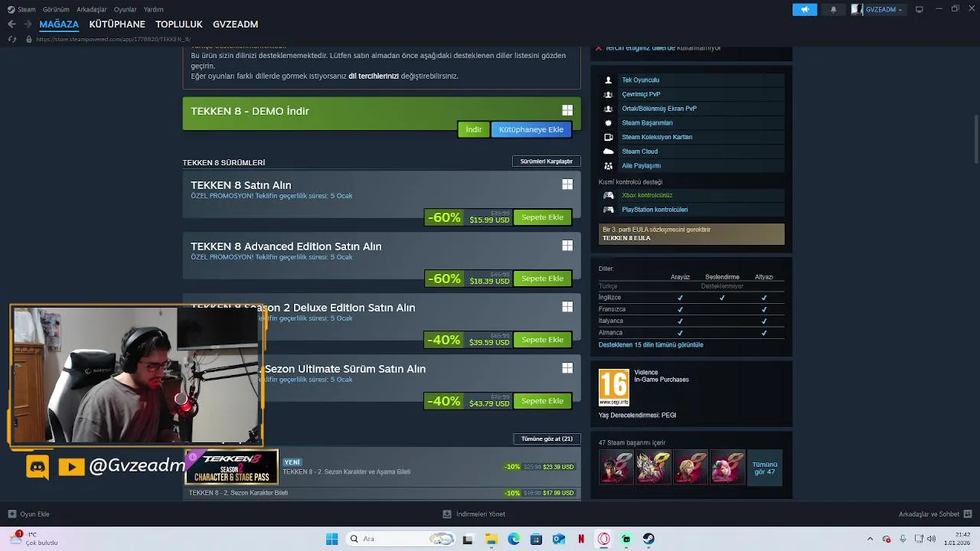Open GVZEADM account dropdown
This screenshot has height=551, width=980.
click(x=878, y=9)
